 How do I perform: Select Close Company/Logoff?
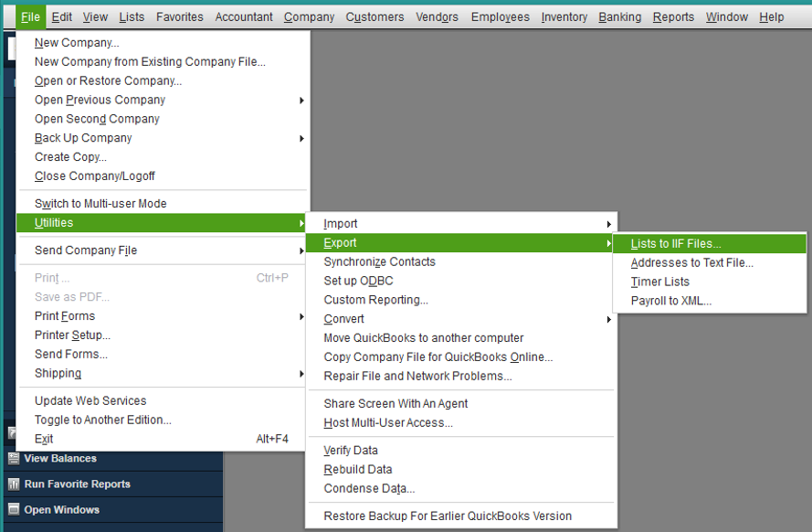click(162, 176)
